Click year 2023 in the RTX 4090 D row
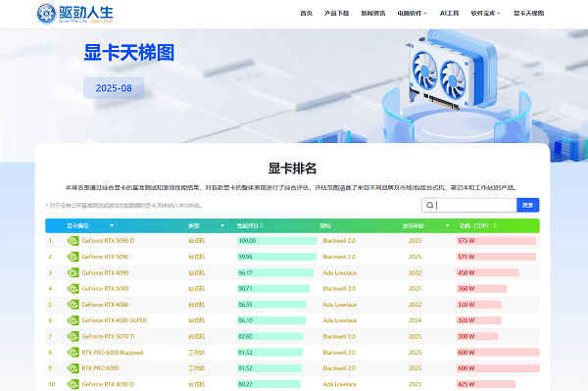Image resolution: width=588 pixels, height=391 pixels. (x=416, y=384)
